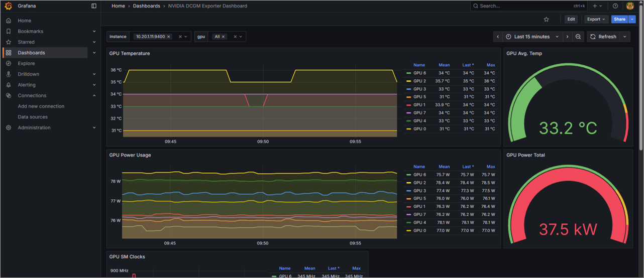Shift time range forward arrow
Viewport: 644px width, 278px height.
[567, 37]
